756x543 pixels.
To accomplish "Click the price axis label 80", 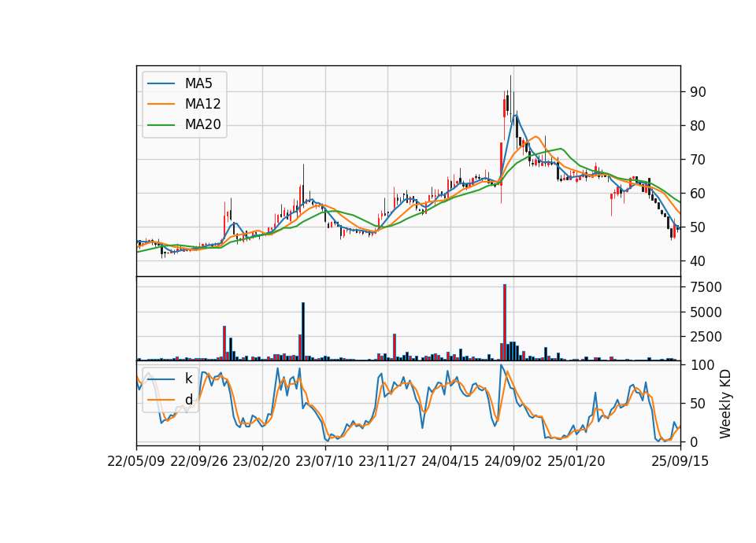I will [698, 126].
